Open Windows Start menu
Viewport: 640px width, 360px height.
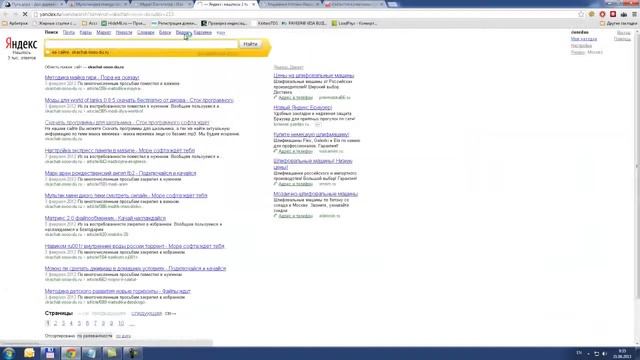click(x=9, y=353)
